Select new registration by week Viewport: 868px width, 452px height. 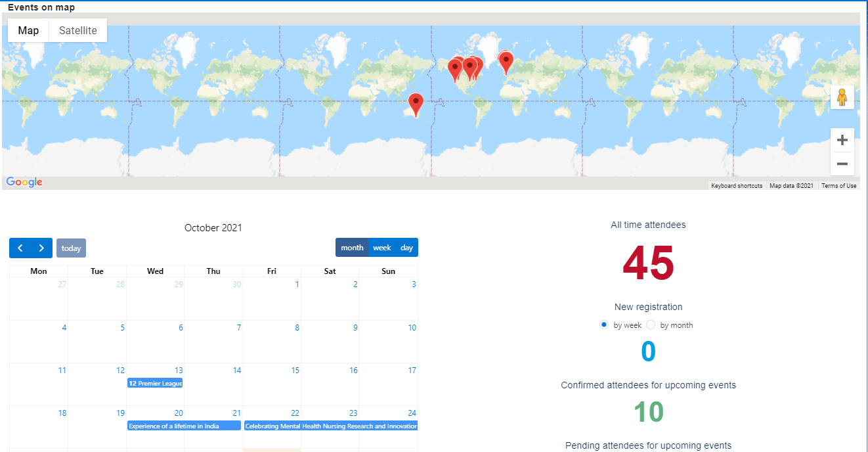(604, 325)
